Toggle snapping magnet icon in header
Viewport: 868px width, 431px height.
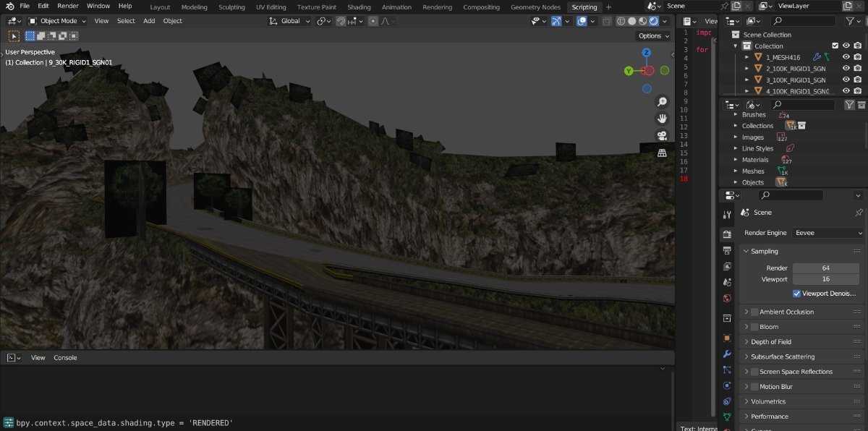(340, 21)
